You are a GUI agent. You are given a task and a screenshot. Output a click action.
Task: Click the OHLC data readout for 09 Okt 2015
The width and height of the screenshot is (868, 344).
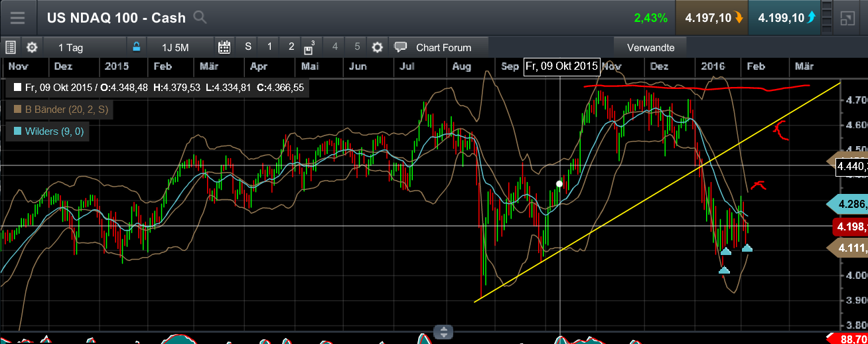(158, 88)
